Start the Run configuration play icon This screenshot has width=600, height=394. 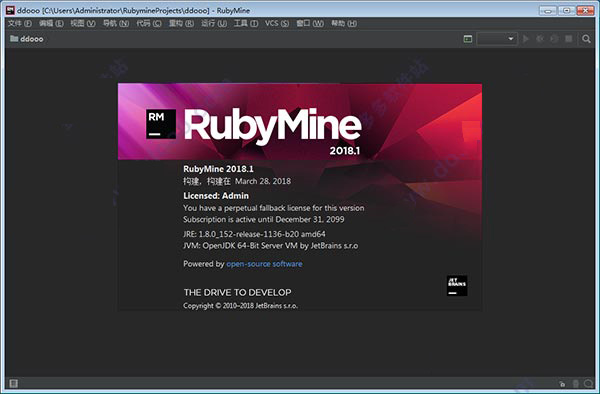[x=526, y=39]
